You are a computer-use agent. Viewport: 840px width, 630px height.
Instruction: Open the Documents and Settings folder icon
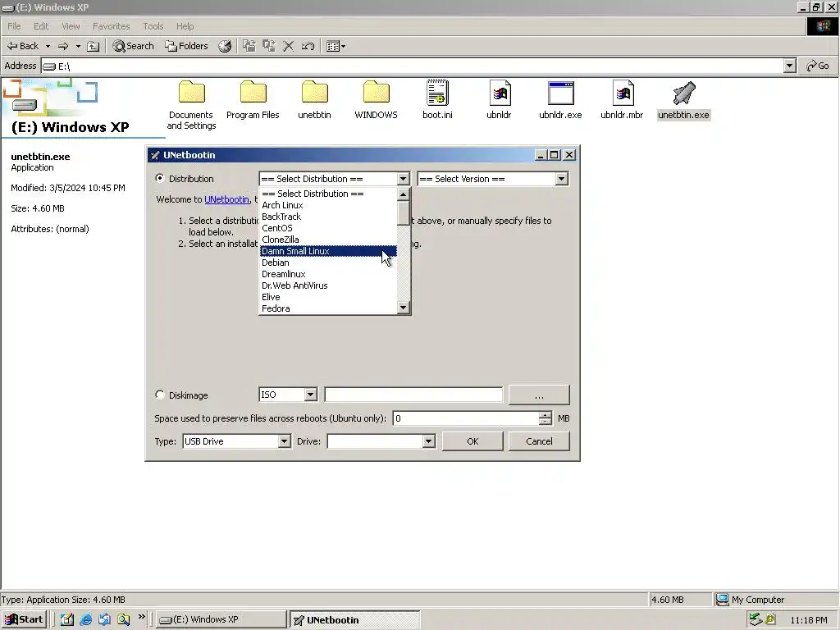pos(191,93)
